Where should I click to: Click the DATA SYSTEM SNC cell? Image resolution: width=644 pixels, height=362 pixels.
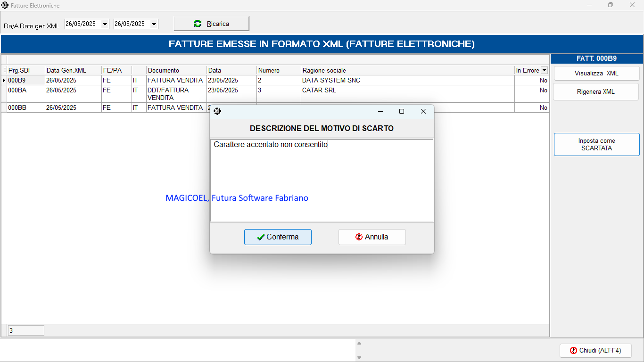408,81
